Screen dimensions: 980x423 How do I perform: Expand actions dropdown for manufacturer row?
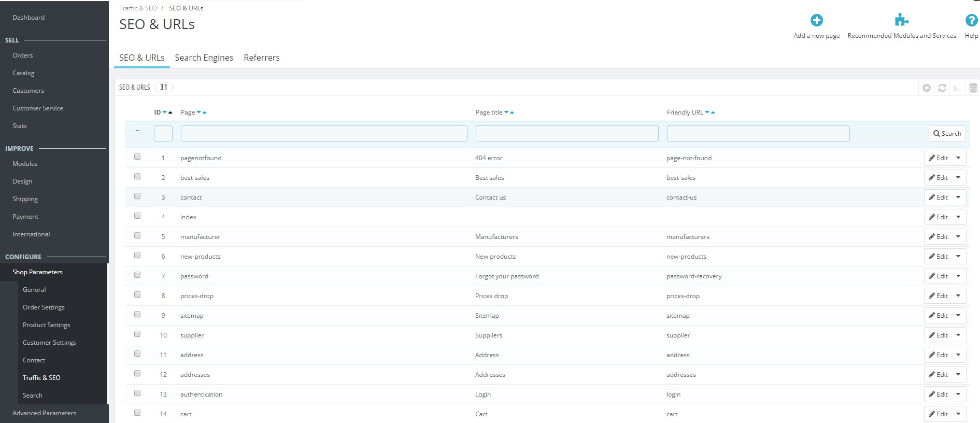[959, 237]
